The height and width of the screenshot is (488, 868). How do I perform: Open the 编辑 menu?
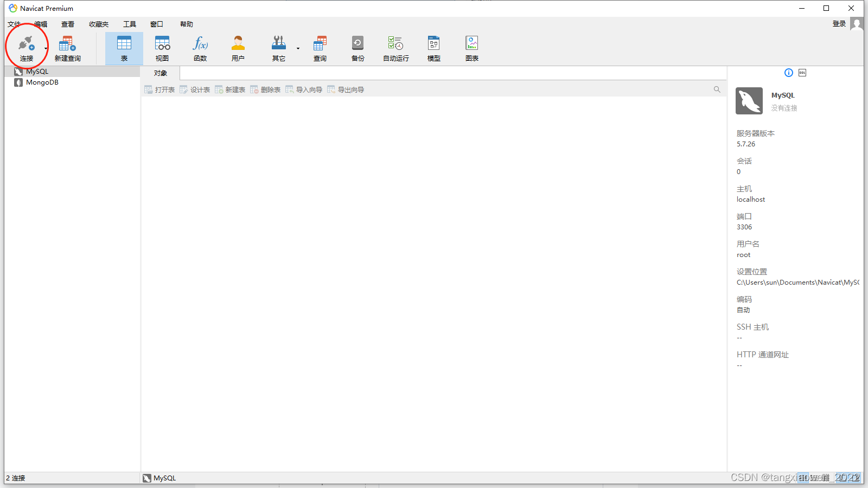point(41,24)
